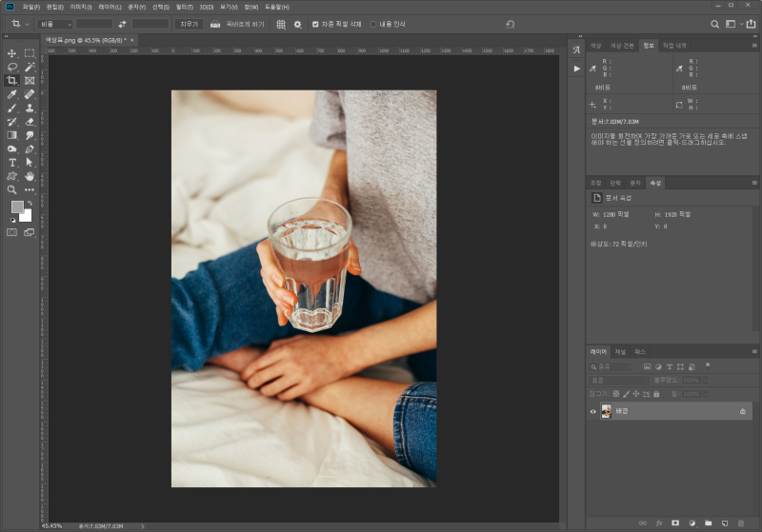Select the History Brush tool
The width and height of the screenshot is (762, 532).
click(x=12, y=122)
